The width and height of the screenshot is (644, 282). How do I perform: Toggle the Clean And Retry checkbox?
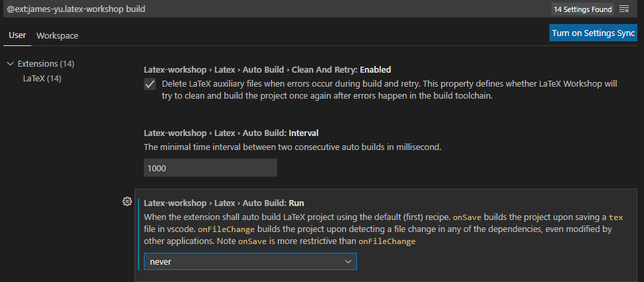[x=150, y=85]
